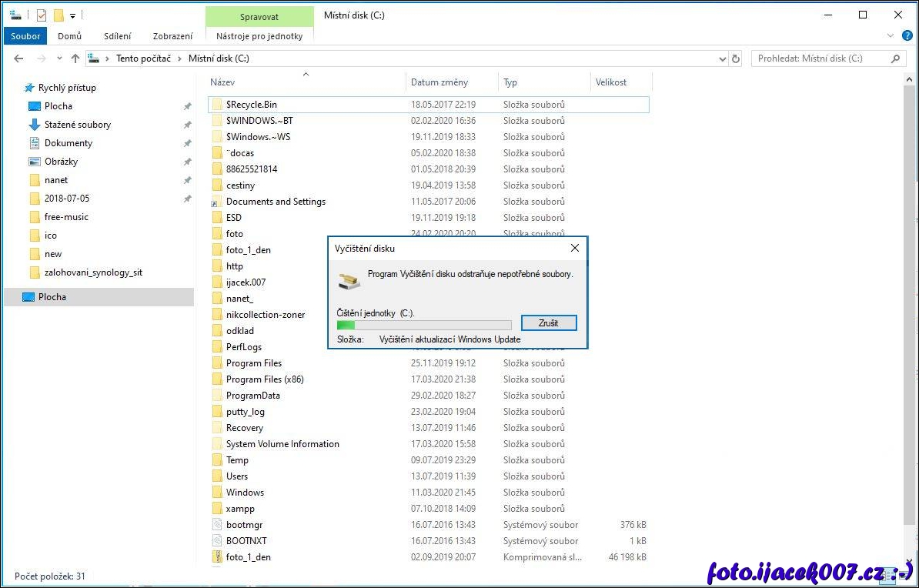
Task: Open the address bar history dropdown
Action: [722, 58]
